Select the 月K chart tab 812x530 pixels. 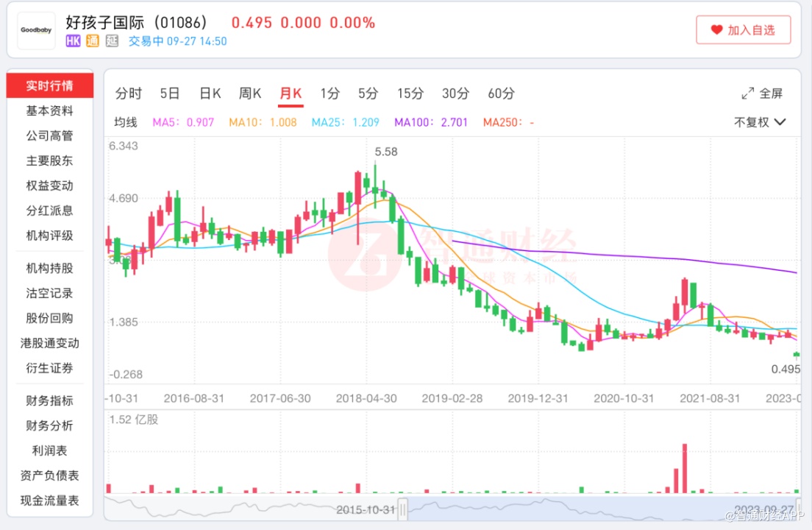point(291,93)
